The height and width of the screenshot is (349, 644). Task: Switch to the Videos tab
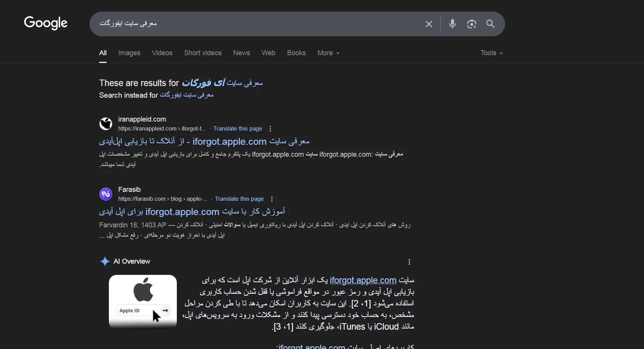162,53
